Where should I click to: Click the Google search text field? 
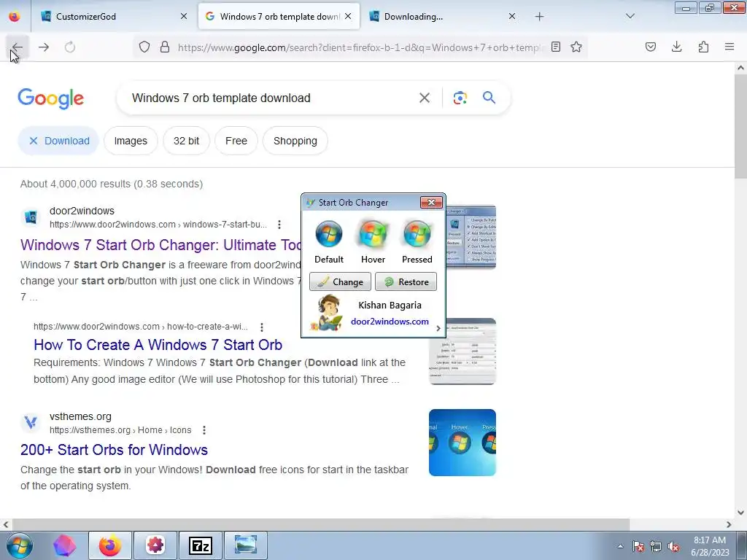click(269, 98)
